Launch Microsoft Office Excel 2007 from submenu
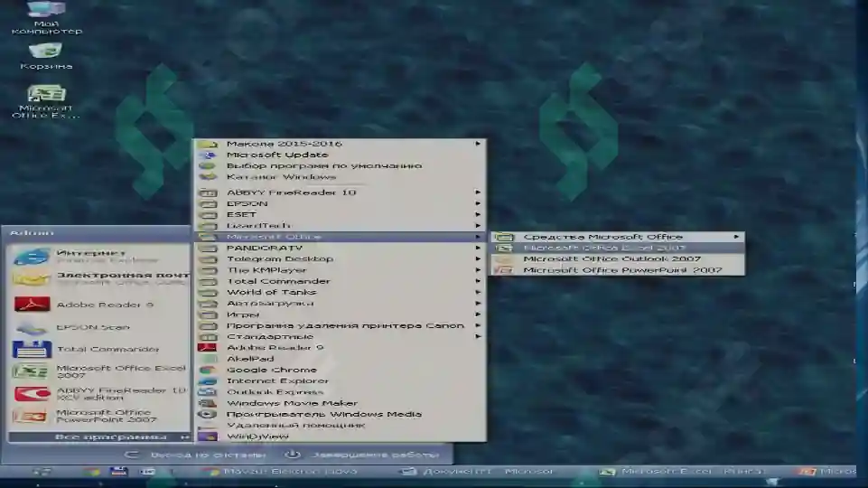This screenshot has height=488, width=868. (617, 248)
